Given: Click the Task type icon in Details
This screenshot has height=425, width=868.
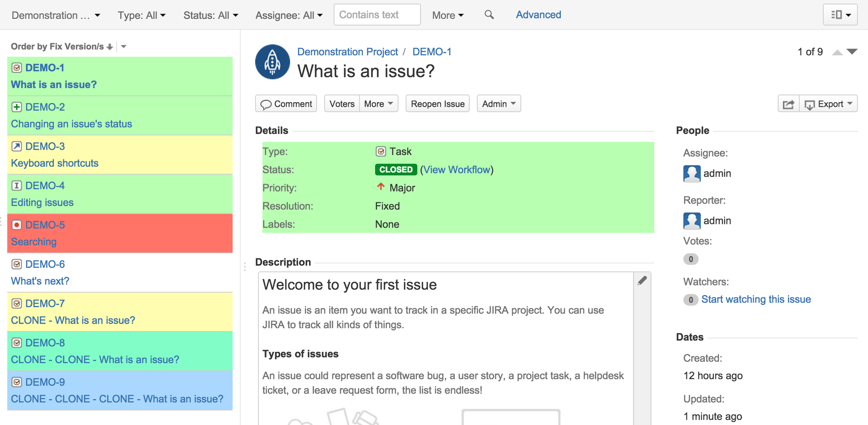Looking at the screenshot, I should (381, 152).
